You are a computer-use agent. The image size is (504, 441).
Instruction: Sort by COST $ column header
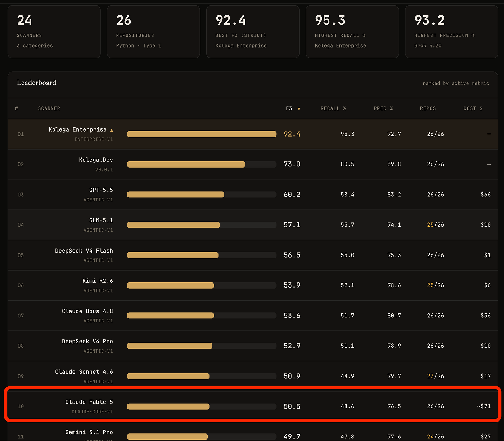pos(473,108)
